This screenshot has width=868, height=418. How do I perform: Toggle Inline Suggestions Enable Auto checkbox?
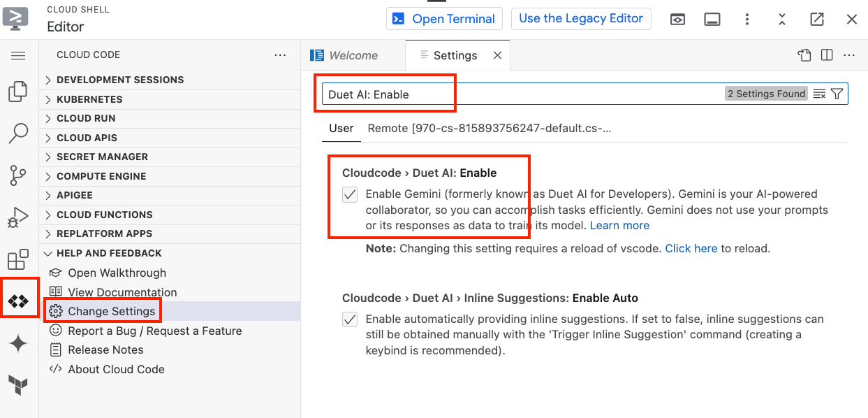click(x=350, y=319)
